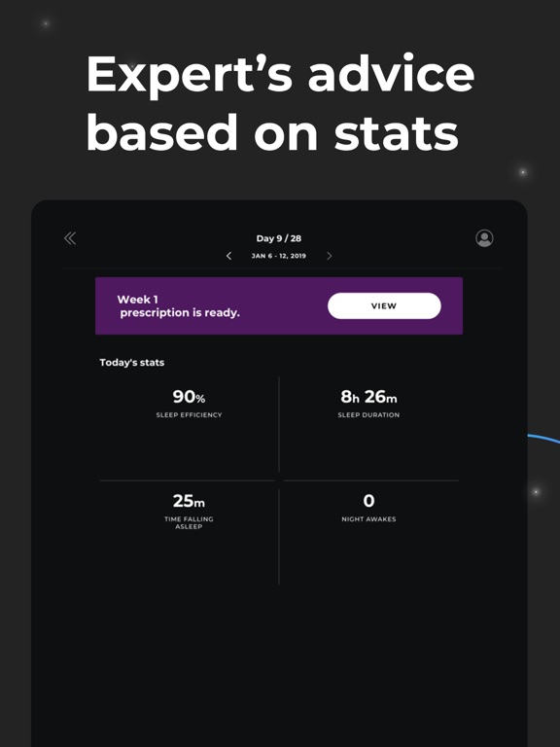Viewport: 560px width, 747px height.
Task: Tap the double-chevron back icon
Action: point(70,238)
